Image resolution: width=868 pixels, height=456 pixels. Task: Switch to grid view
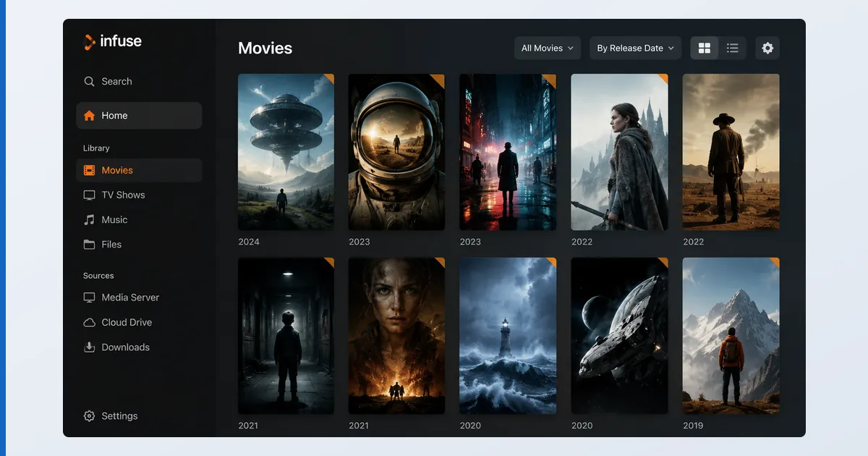point(704,48)
